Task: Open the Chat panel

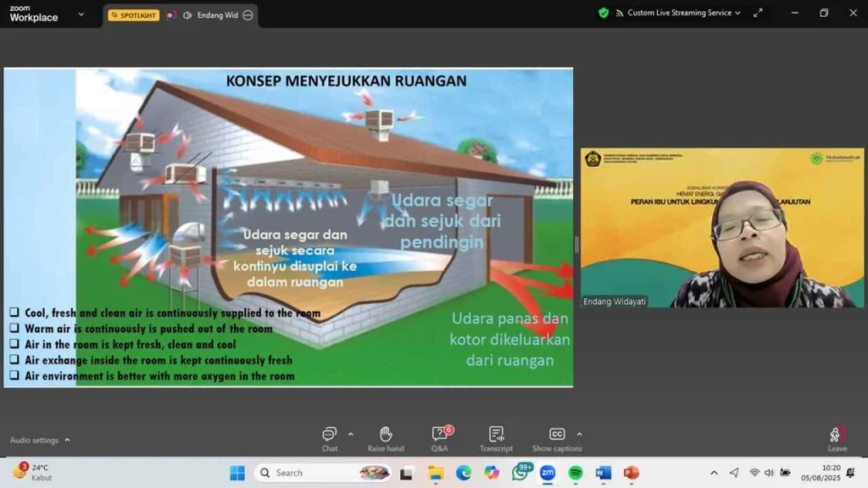Action: tap(329, 436)
